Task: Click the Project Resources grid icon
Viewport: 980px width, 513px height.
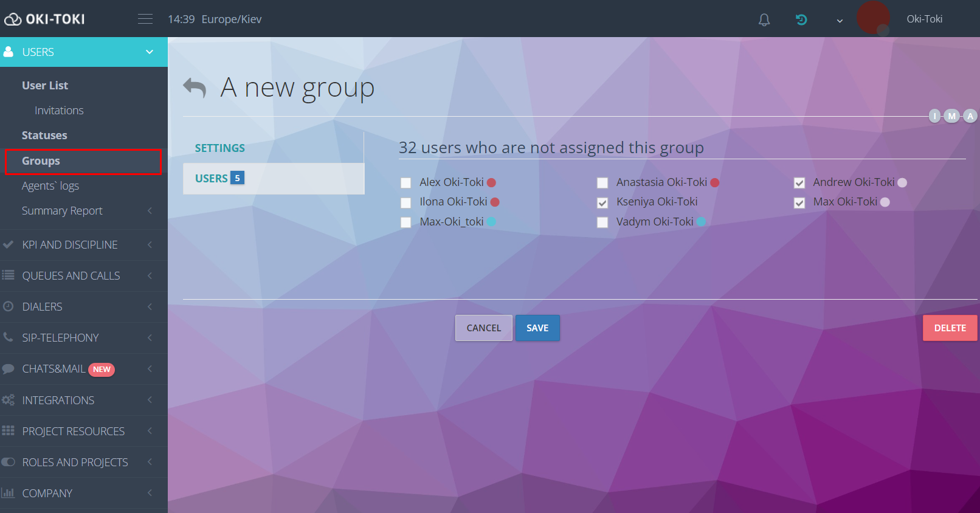Action: click(9, 430)
